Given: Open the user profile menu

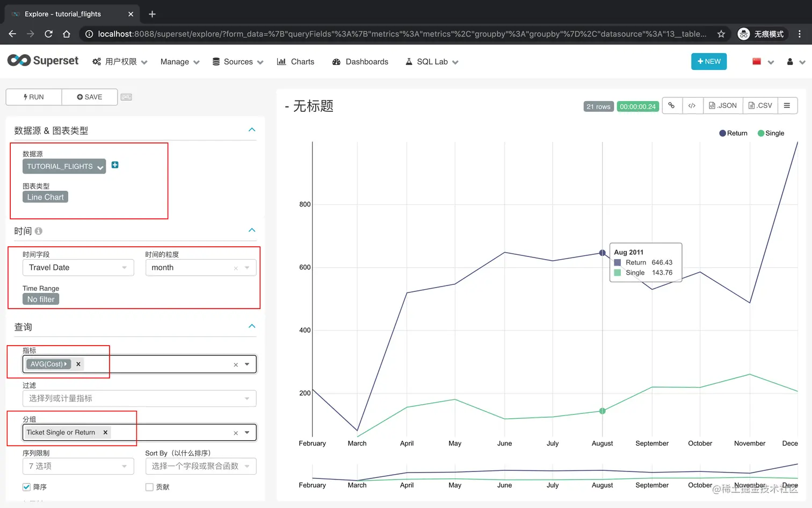Looking at the screenshot, I should (x=796, y=62).
